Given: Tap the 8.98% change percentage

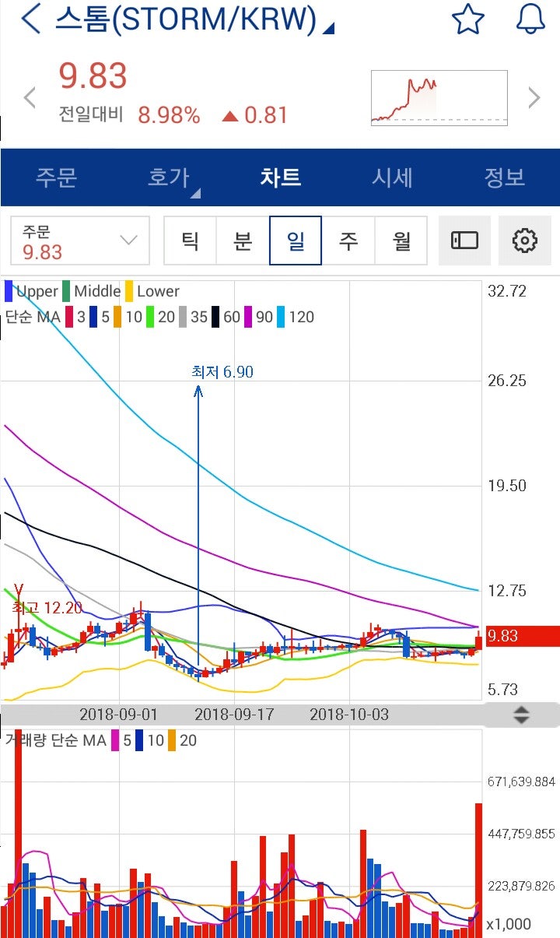Looking at the screenshot, I should [x=169, y=115].
